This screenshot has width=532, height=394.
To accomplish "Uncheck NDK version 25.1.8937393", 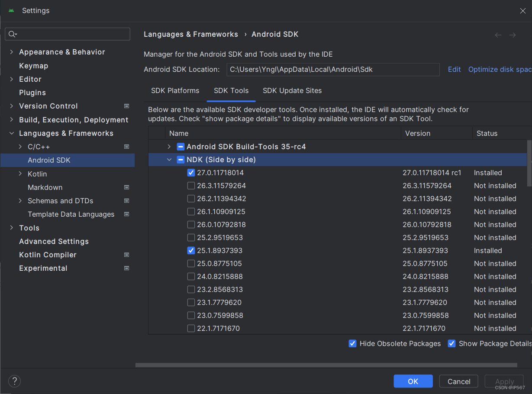I will (191, 250).
